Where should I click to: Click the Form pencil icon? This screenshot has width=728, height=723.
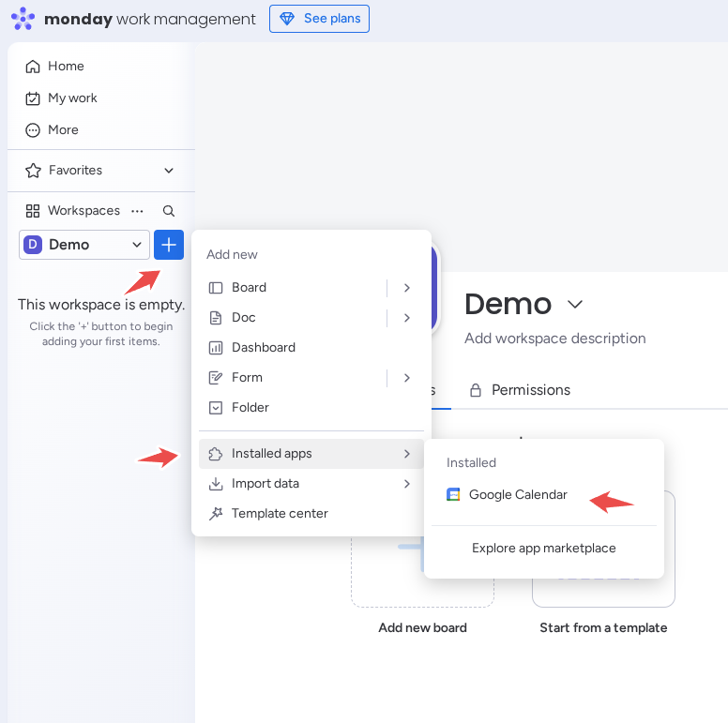tap(216, 378)
